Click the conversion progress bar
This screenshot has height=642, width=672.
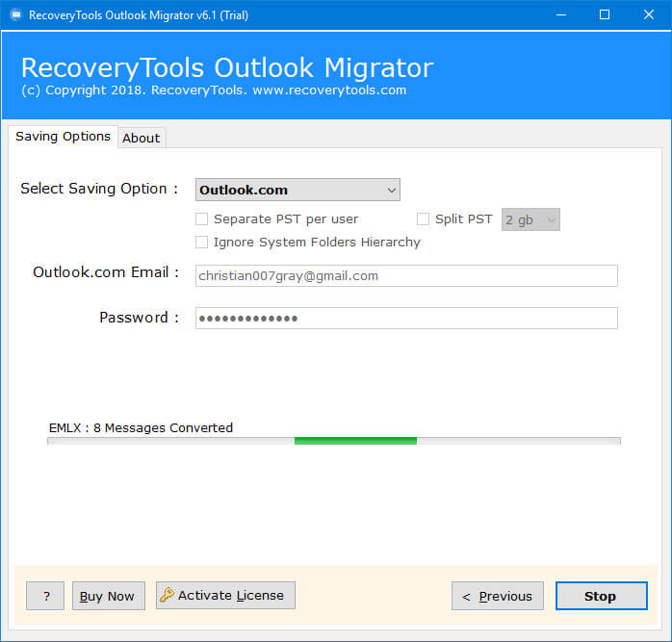click(x=334, y=441)
